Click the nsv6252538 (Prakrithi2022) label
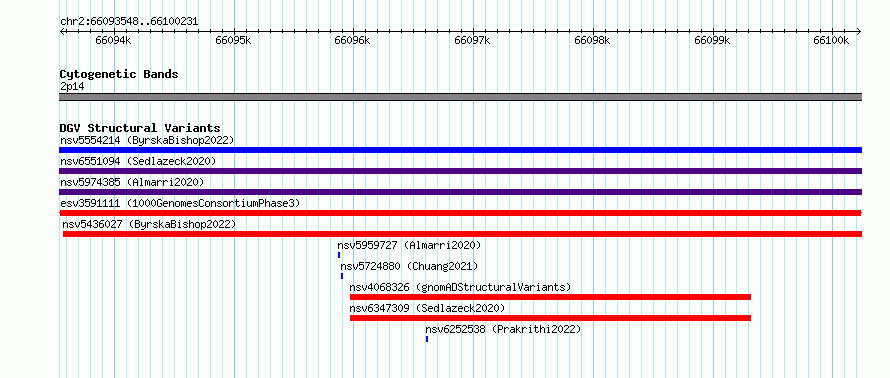The image size is (890, 378). pos(503,329)
